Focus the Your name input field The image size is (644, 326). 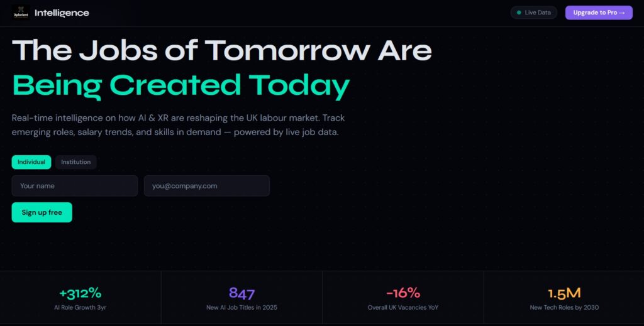click(74, 186)
